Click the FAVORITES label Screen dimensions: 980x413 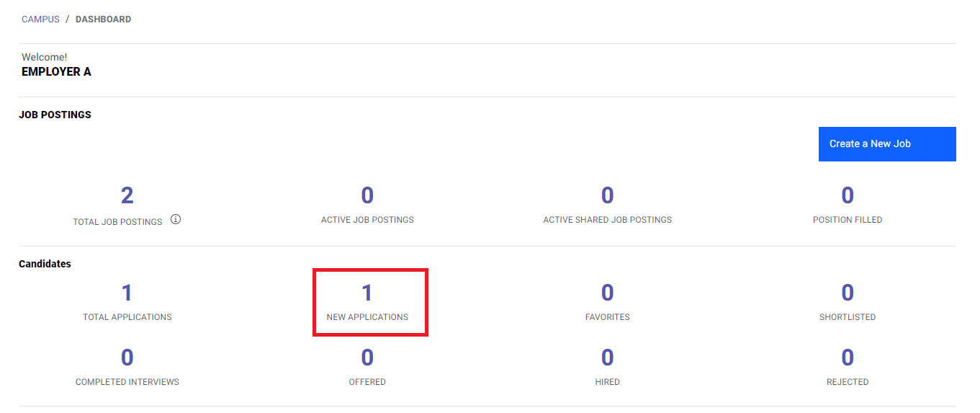coord(608,317)
